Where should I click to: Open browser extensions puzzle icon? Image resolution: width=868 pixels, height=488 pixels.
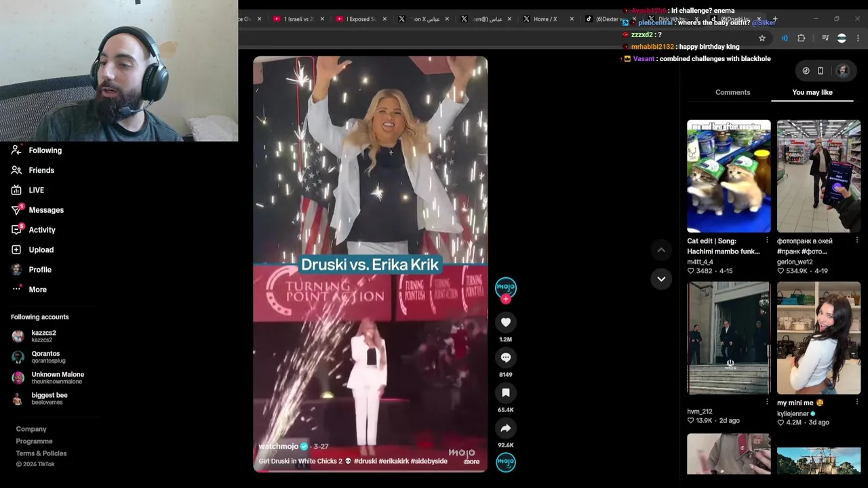(802, 39)
